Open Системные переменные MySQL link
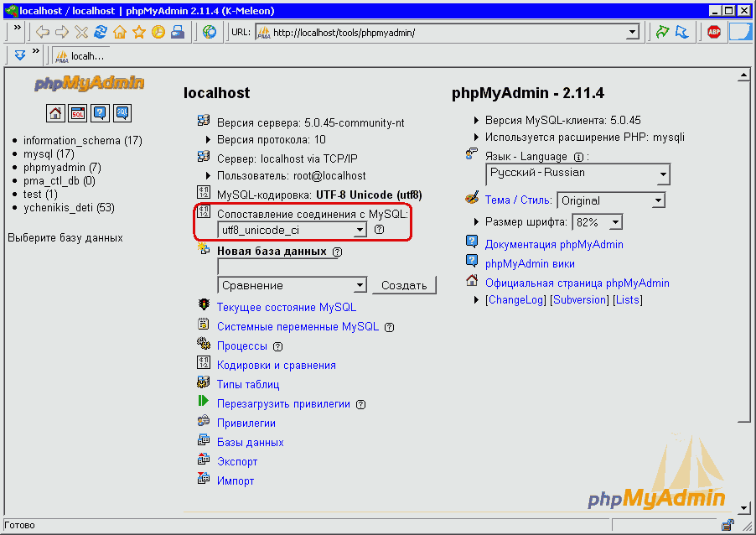This screenshot has height=535, width=756. [x=298, y=326]
